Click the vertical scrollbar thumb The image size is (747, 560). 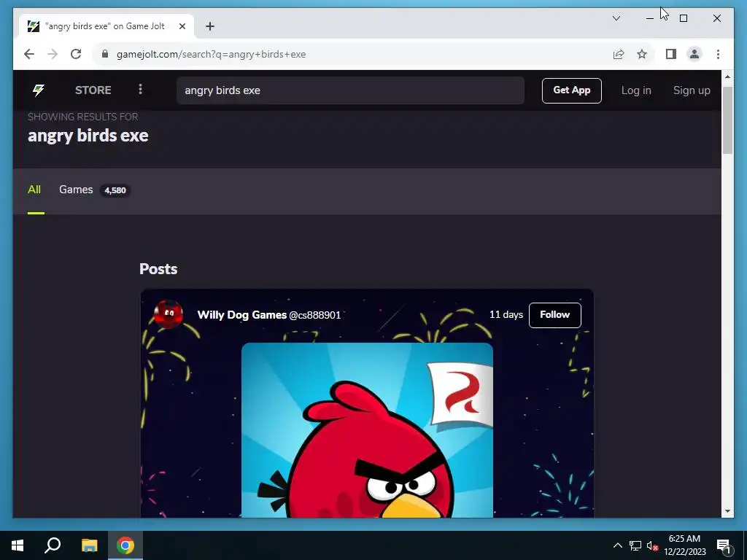(727, 120)
